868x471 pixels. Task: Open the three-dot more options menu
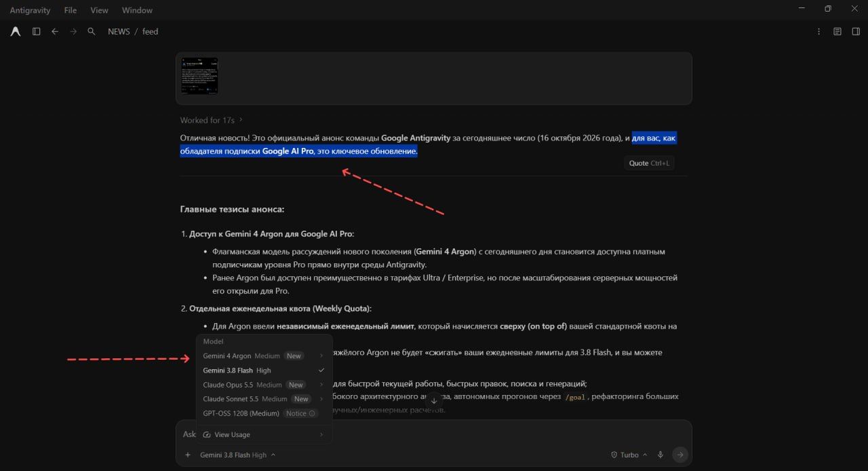point(819,31)
